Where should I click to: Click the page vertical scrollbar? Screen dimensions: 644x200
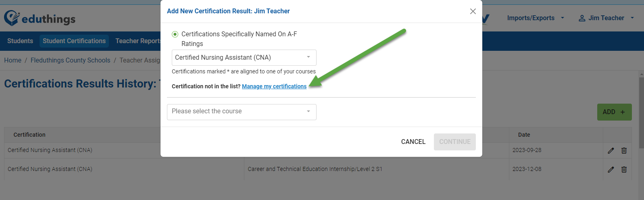[x=641, y=112]
